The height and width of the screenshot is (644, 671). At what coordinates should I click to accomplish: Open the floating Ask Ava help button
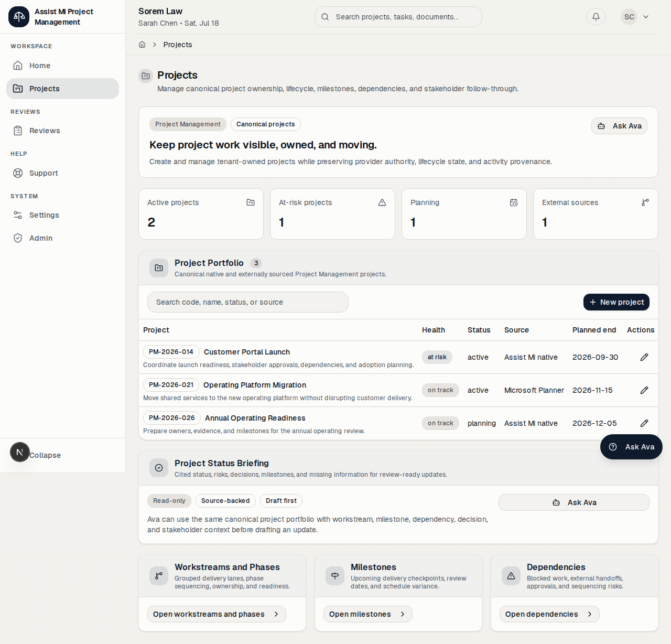click(x=631, y=447)
